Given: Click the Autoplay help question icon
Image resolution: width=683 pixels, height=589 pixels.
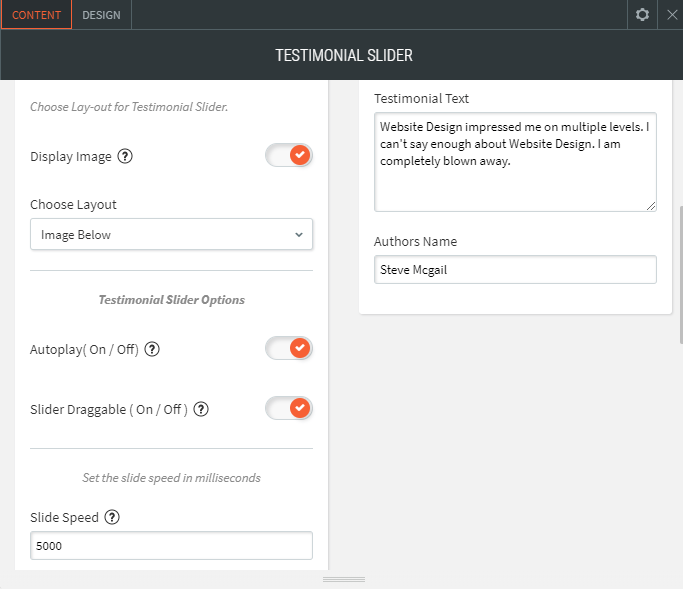Looking at the screenshot, I should click(x=152, y=350).
